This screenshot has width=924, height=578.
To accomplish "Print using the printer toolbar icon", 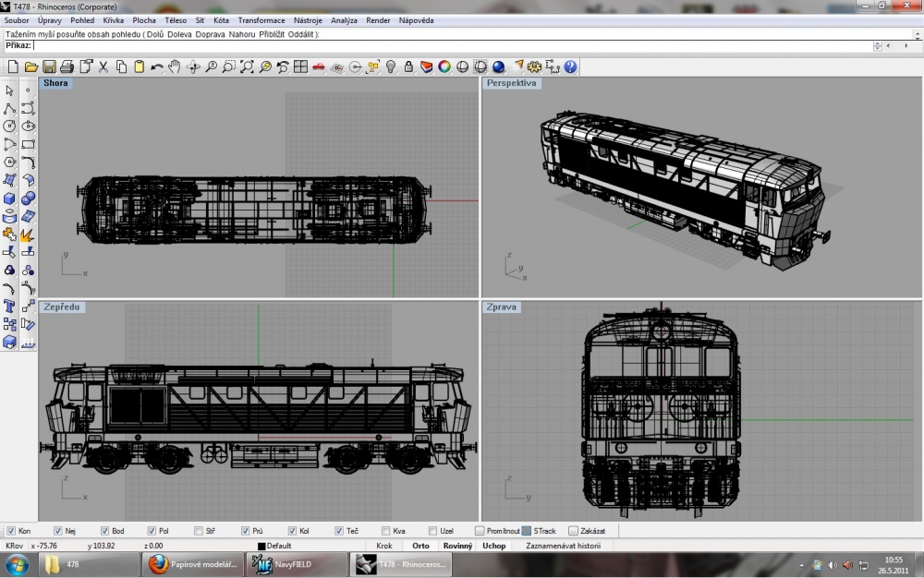I will tap(67, 67).
